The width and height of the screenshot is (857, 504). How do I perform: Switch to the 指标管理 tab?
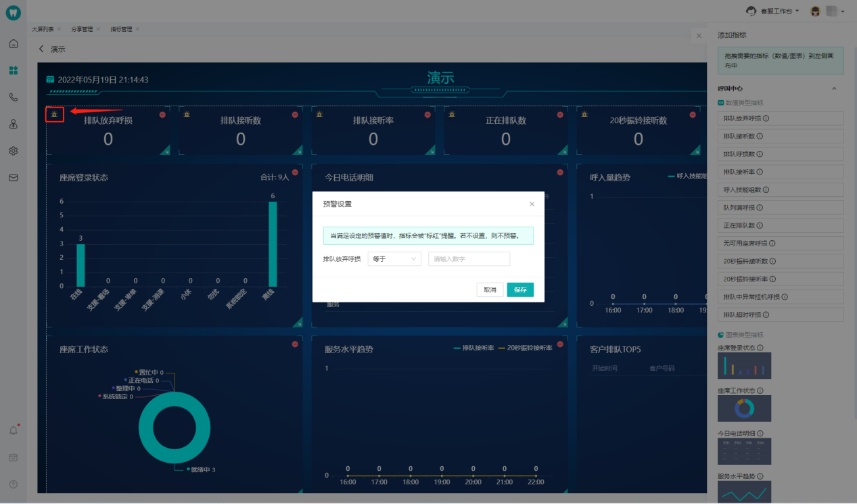coord(121,29)
